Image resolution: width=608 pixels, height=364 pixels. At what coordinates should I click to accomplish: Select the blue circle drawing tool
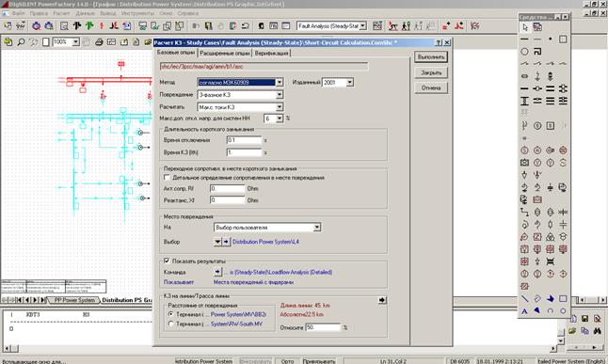tap(563, 311)
